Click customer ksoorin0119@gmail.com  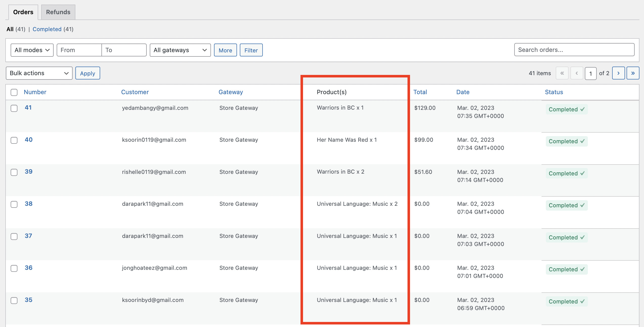154,140
